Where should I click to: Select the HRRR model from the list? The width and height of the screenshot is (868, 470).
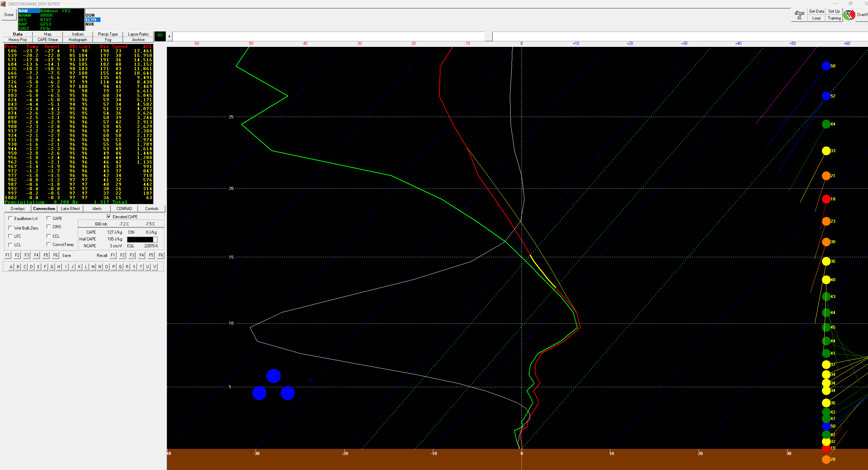click(46, 15)
